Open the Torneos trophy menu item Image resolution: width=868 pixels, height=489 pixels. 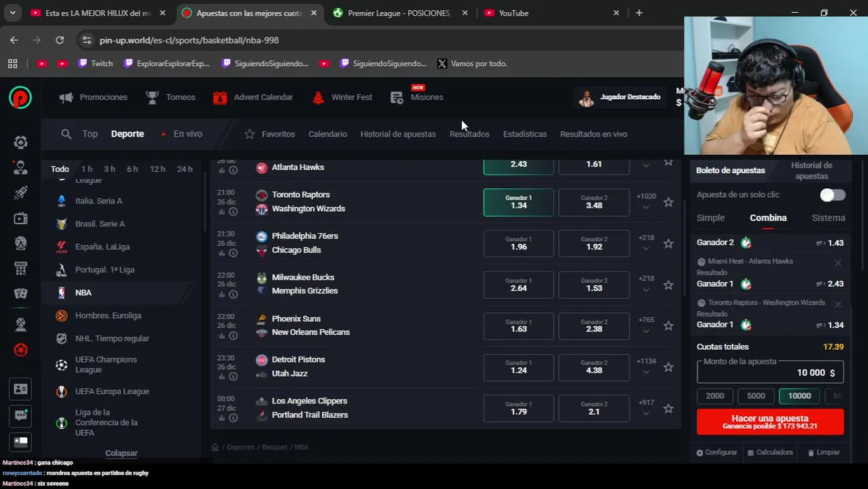click(x=170, y=97)
